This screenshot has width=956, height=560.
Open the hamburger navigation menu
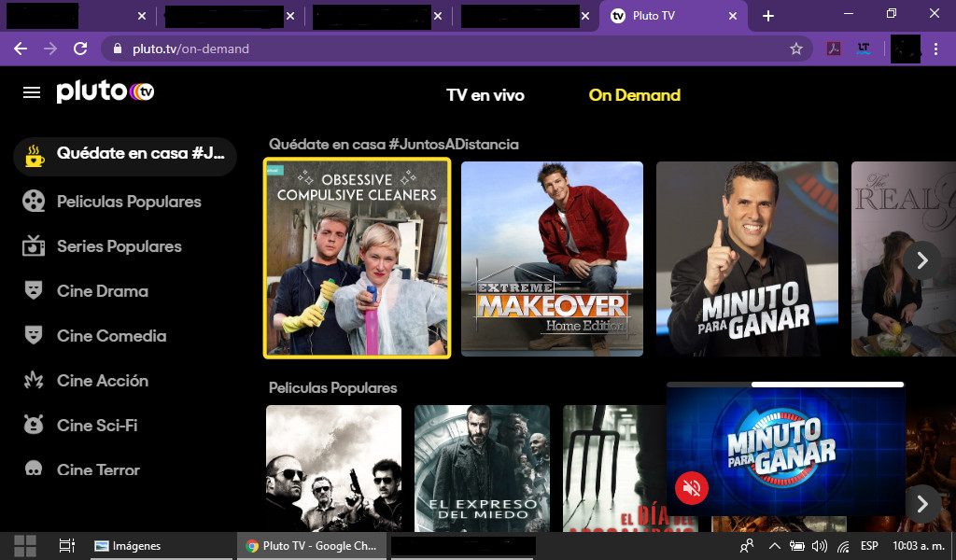tap(32, 92)
